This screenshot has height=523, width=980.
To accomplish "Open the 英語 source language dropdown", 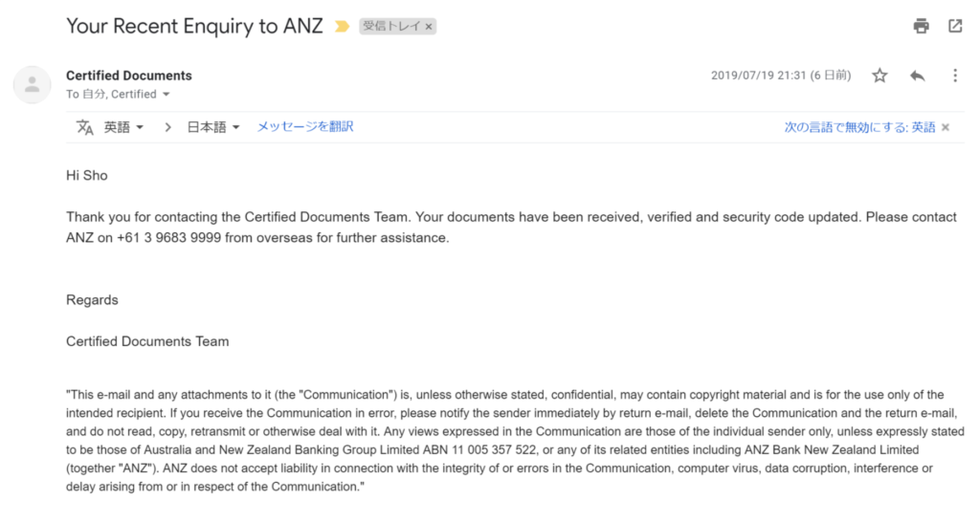I will (x=123, y=127).
